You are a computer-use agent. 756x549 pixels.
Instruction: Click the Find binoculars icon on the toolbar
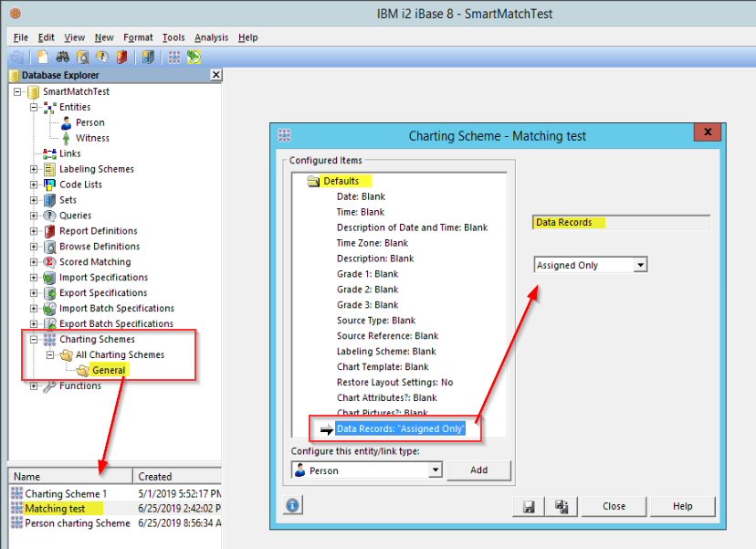point(61,57)
